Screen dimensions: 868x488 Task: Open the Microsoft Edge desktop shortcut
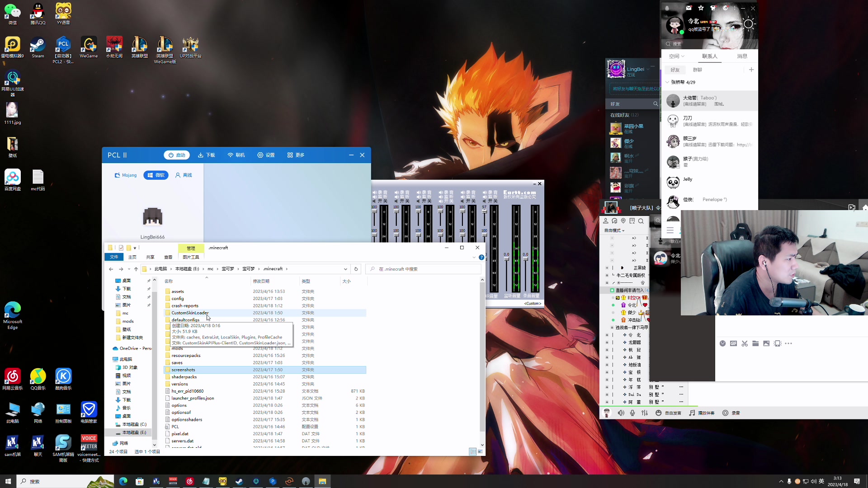13,315
